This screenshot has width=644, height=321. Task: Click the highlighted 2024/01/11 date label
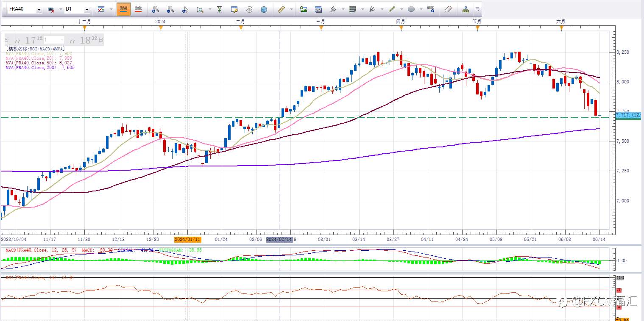pyautogui.click(x=187, y=239)
